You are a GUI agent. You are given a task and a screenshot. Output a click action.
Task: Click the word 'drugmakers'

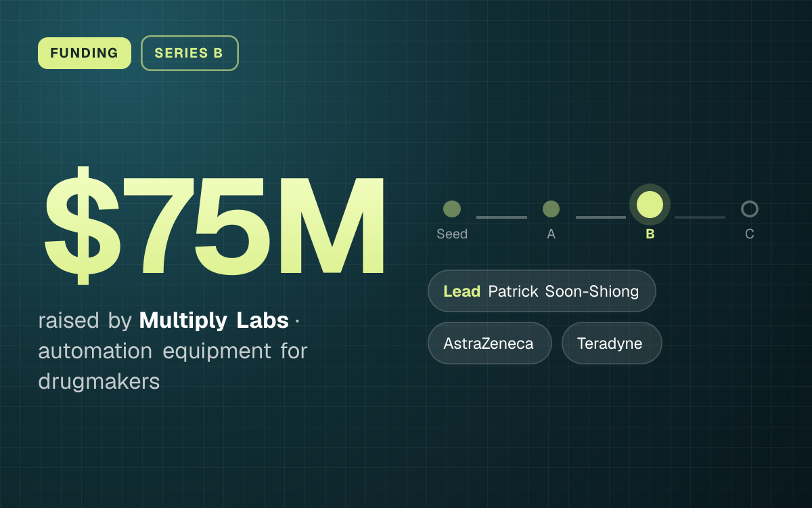pos(99,382)
